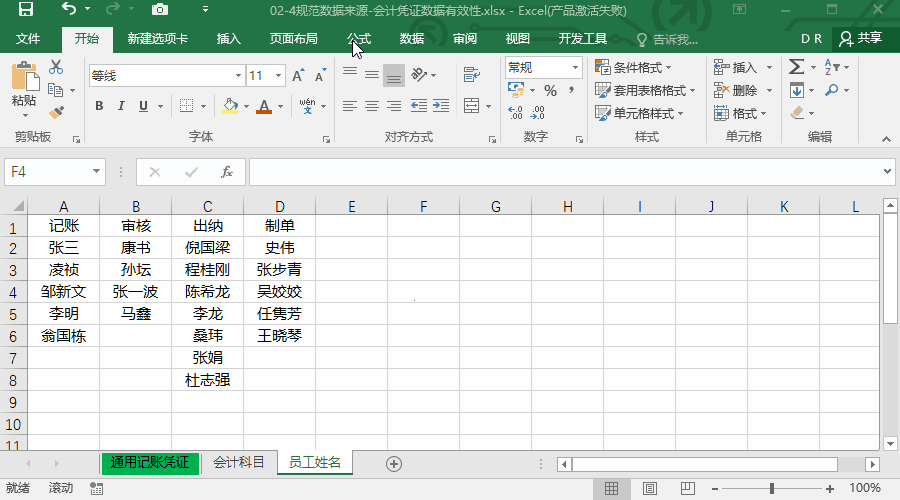
Task: Expand the number format dropdown showing 常规
Action: (575, 68)
